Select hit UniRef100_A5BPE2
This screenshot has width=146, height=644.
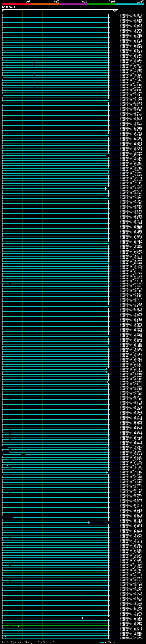tap(131, 578)
